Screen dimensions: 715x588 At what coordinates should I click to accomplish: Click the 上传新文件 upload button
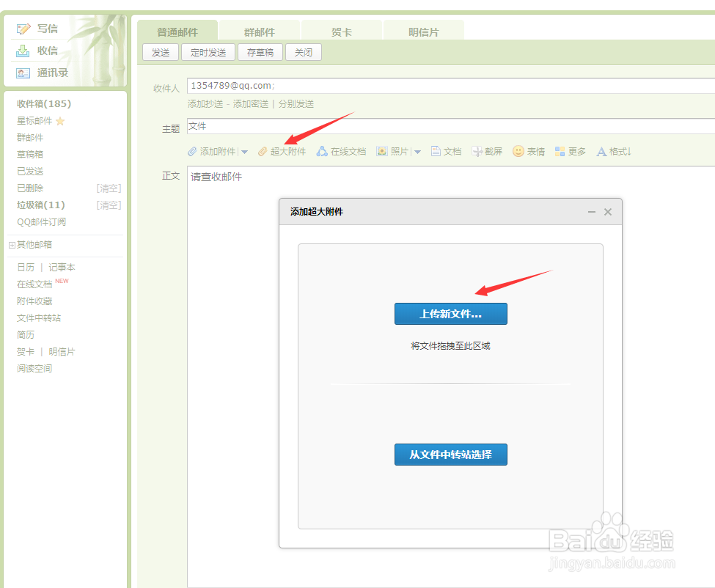click(450, 314)
